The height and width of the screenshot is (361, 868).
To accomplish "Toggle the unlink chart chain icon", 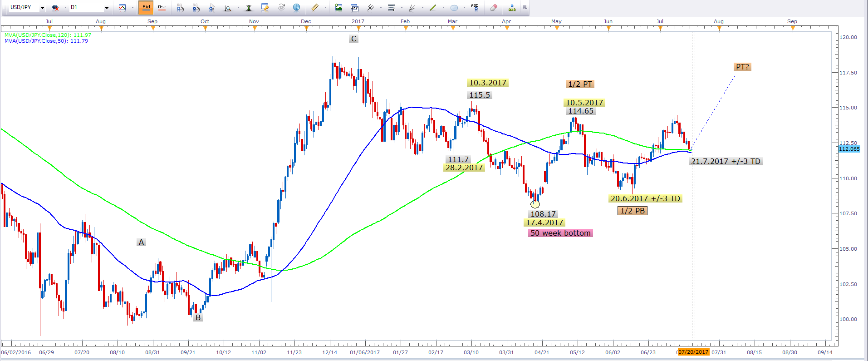I will [x=56, y=8].
